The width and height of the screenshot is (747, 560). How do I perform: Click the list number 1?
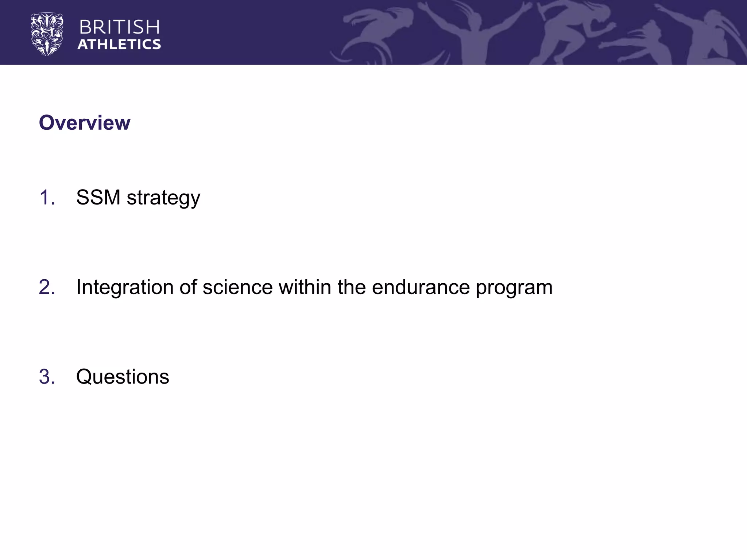tap(47, 198)
